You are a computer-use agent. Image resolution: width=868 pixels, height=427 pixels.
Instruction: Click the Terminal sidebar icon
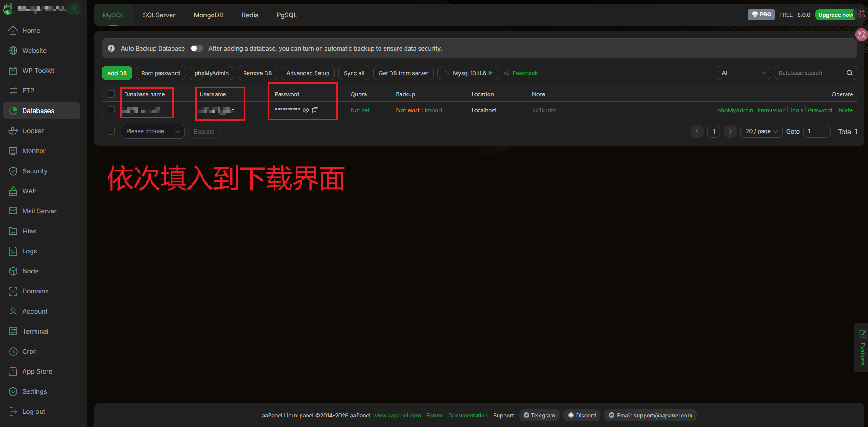[x=13, y=331]
